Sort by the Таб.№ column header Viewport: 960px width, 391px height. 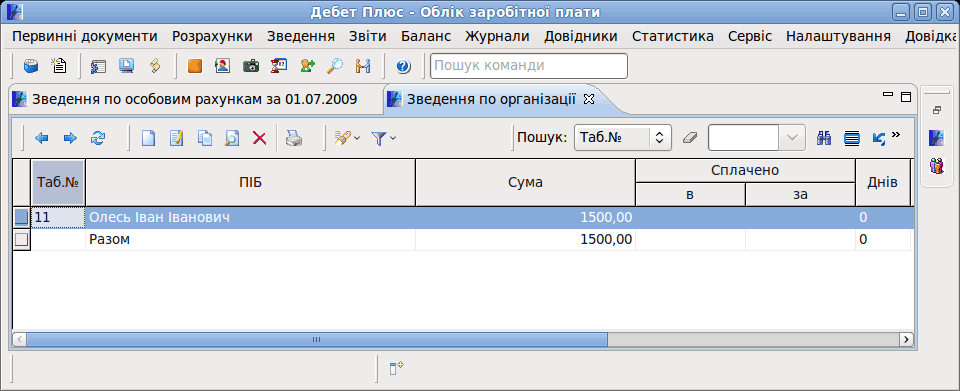point(58,182)
